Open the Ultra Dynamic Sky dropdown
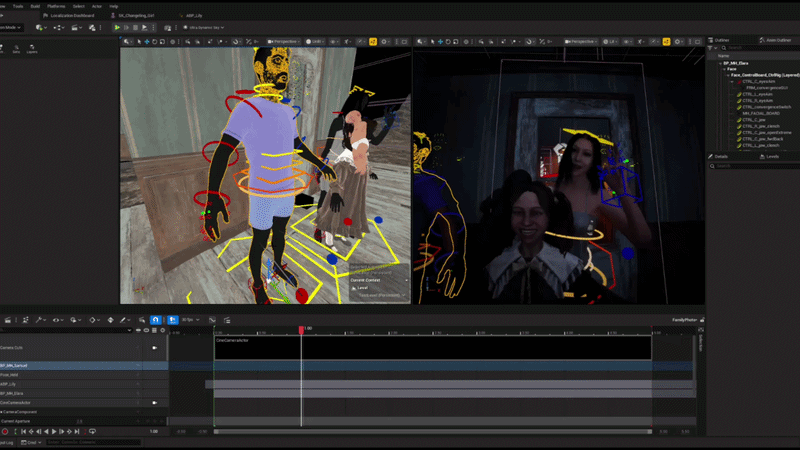Viewport: 800px width, 450px height. [x=204, y=28]
